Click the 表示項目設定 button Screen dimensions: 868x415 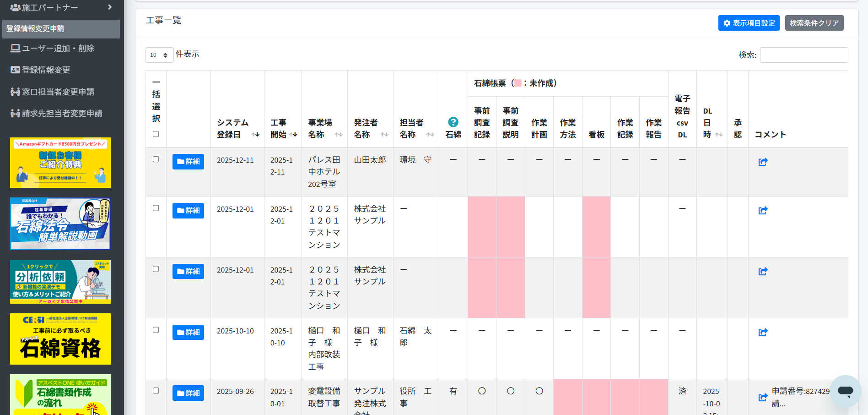[749, 23]
